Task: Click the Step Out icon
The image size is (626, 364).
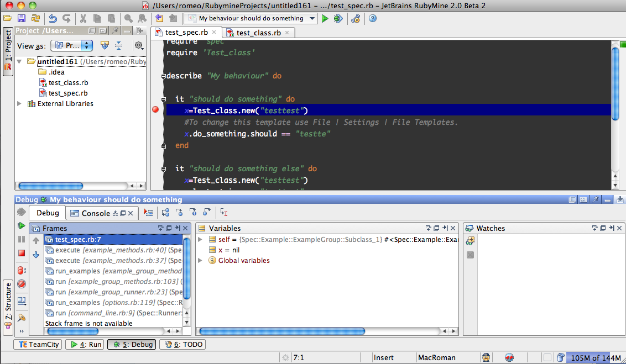Action: 207,213
